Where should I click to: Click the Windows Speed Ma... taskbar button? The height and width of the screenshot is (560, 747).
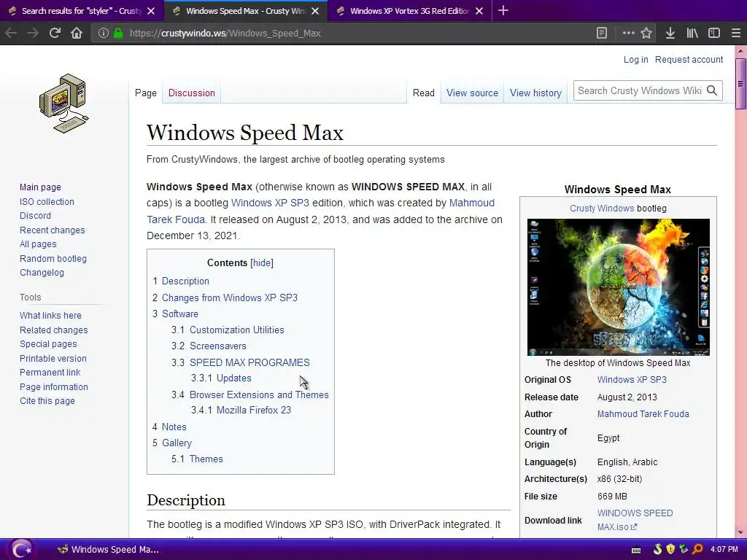point(108,550)
